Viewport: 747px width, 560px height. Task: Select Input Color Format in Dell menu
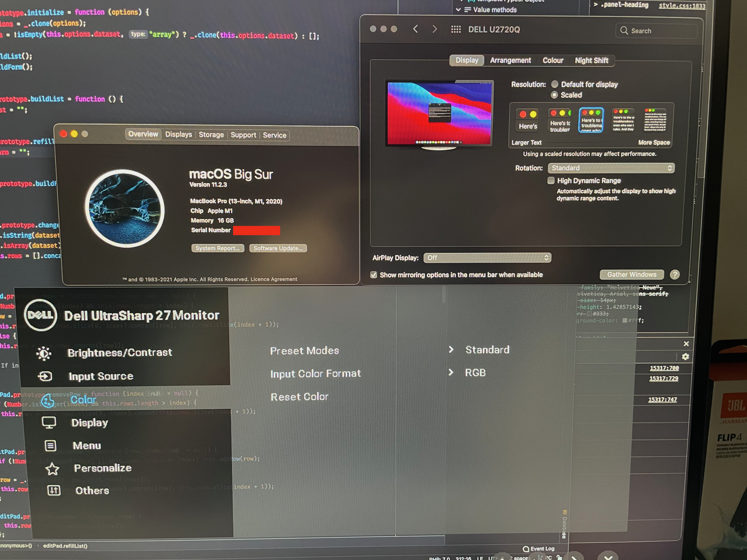(x=316, y=374)
